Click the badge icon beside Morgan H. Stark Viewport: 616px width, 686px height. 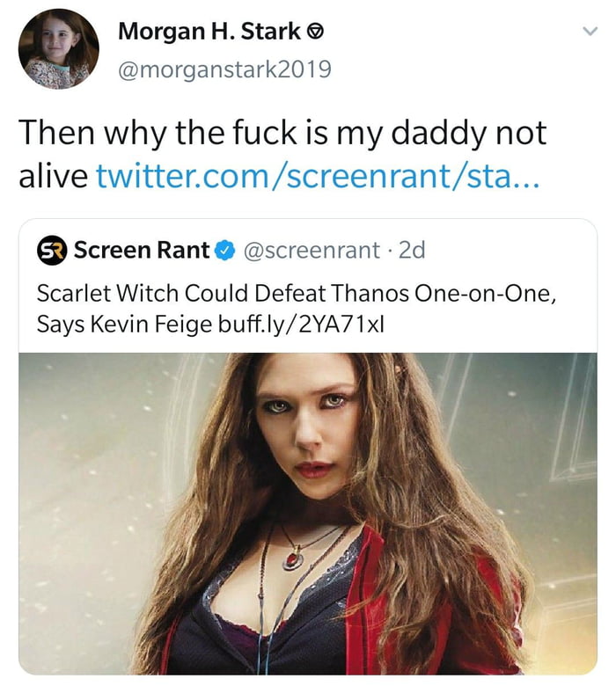tap(313, 33)
